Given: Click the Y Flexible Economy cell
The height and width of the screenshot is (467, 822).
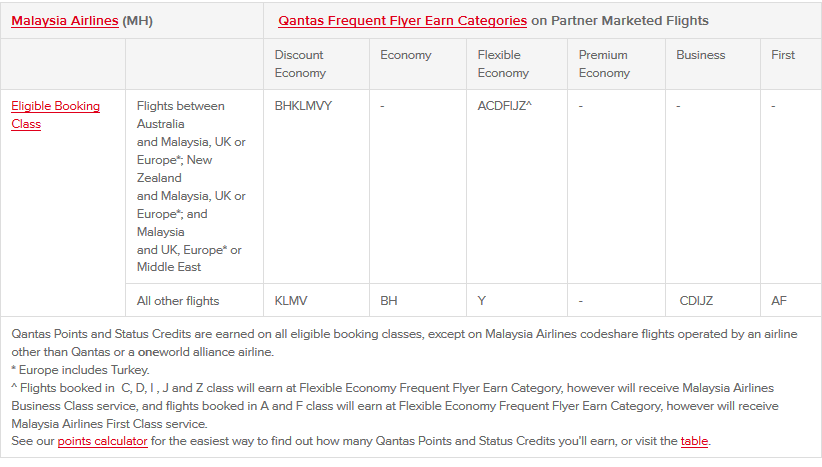Looking at the screenshot, I should [x=481, y=301].
